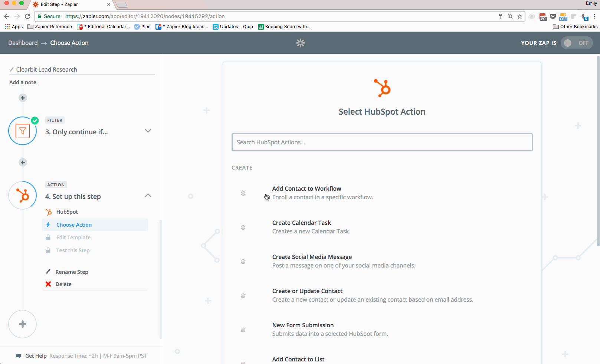The image size is (600, 364).
Task: Click the Filter step funnel icon
Action: 23,131
